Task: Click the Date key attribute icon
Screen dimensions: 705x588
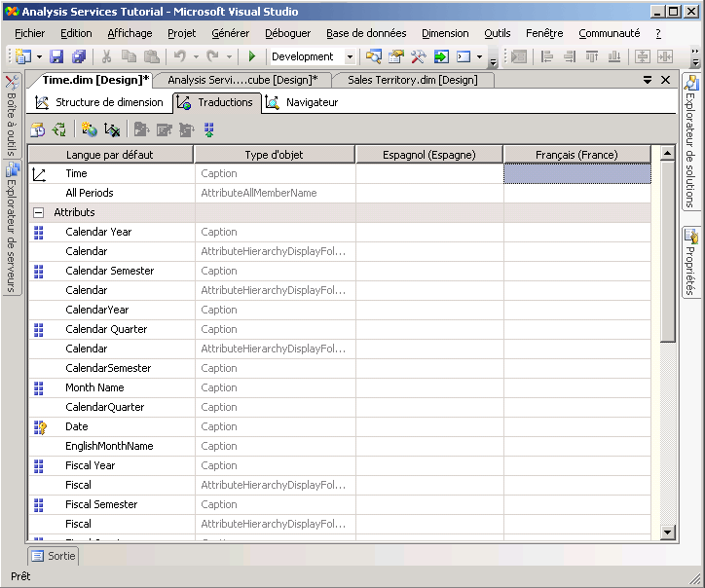Action: tap(40, 427)
